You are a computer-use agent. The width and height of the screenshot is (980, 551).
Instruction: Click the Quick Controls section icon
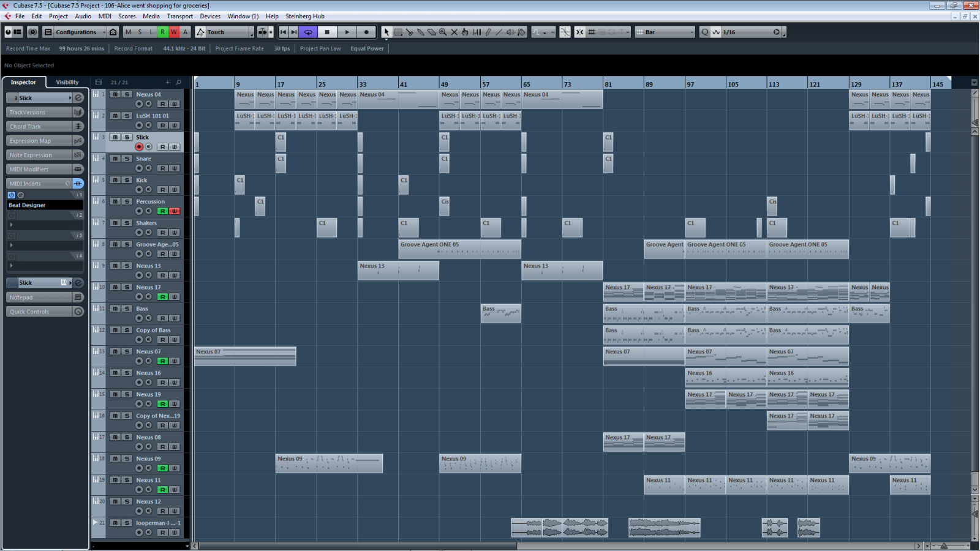[78, 312]
